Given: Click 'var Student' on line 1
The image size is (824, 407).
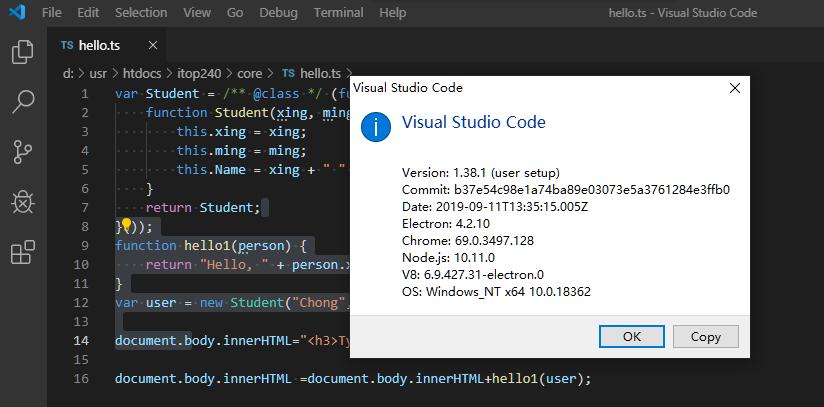Looking at the screenshot, I should click(x=157, y=94).
